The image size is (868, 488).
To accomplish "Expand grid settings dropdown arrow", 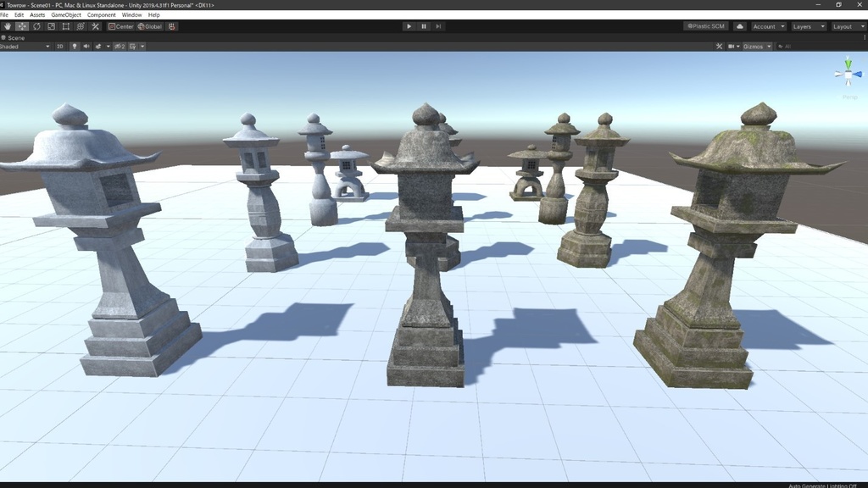I will [x=142, y=47].
